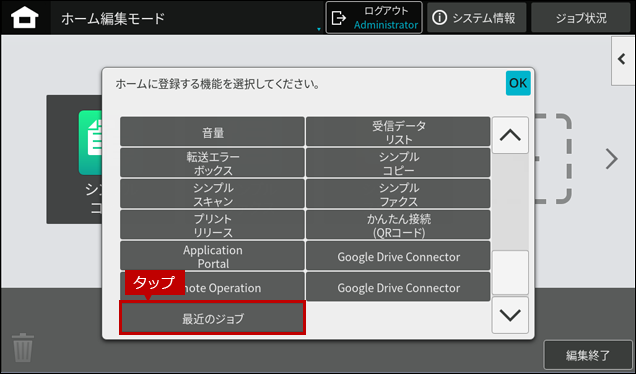The image size is (636, 374).
Task: Select 受信データリスト function
Action: point(398,132)
